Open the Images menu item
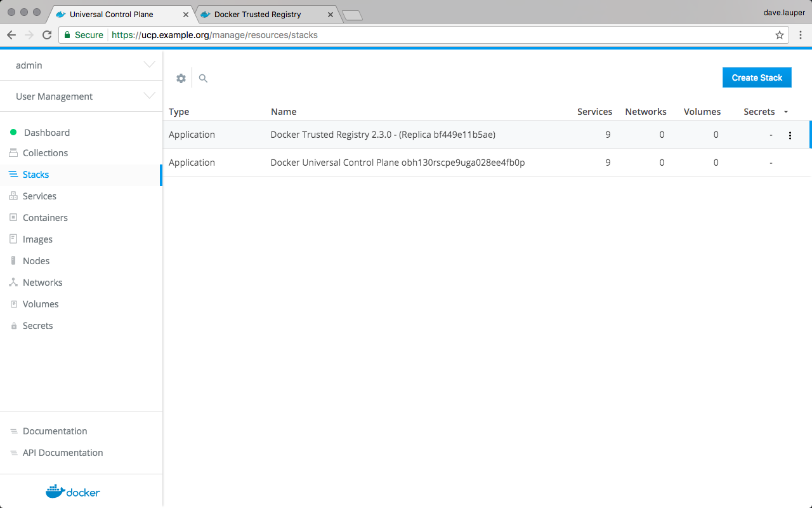The image size is (812, 508). [37, 239]
